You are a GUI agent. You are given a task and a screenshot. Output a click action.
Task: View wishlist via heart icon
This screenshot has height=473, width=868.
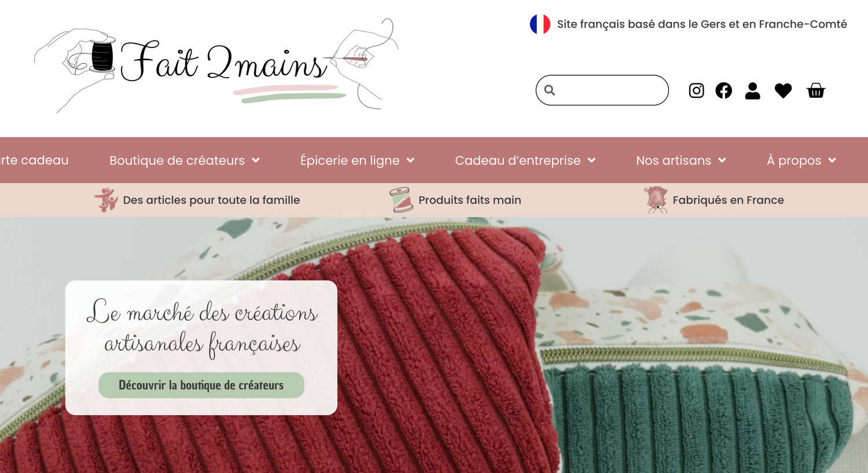[783, 91]
